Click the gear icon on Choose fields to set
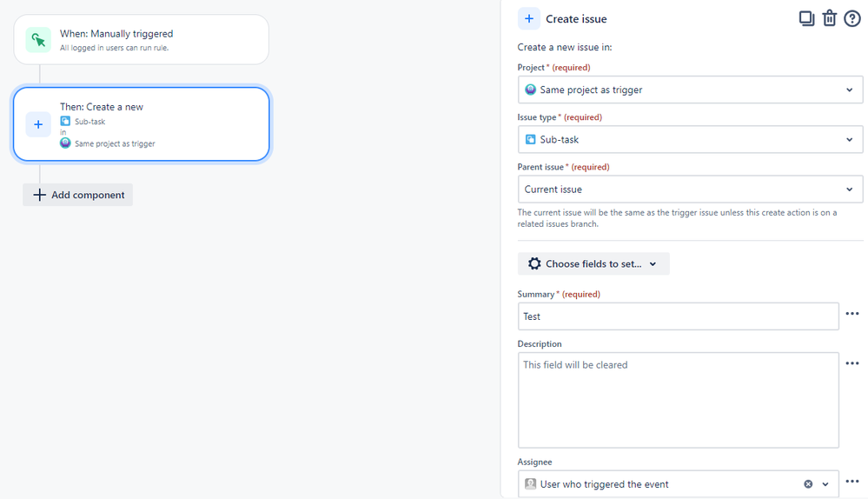Image resolution: width=868 pixels, height=499 pixels. (534, 263)
